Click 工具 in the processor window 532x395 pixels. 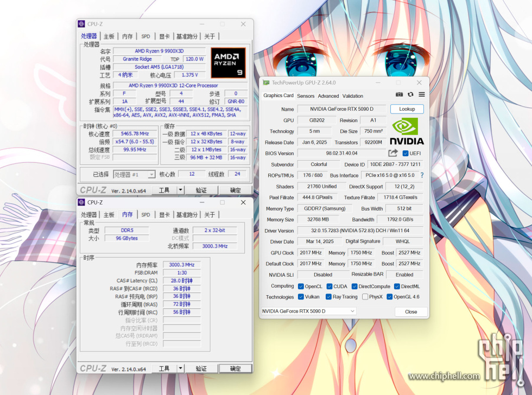point(164,190)
